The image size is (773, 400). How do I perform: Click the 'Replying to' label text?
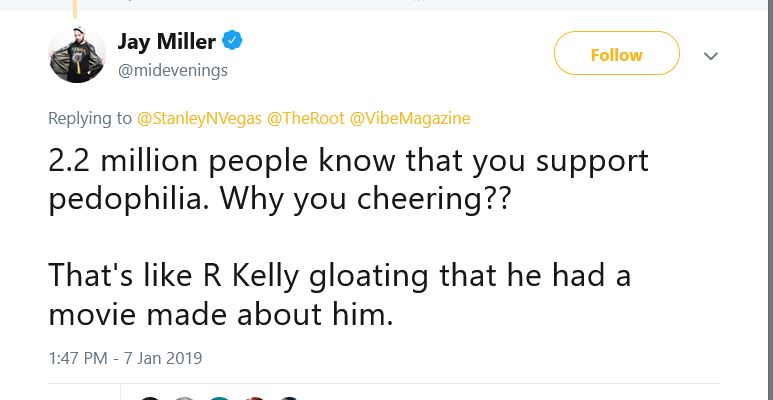tap(90, 118)
